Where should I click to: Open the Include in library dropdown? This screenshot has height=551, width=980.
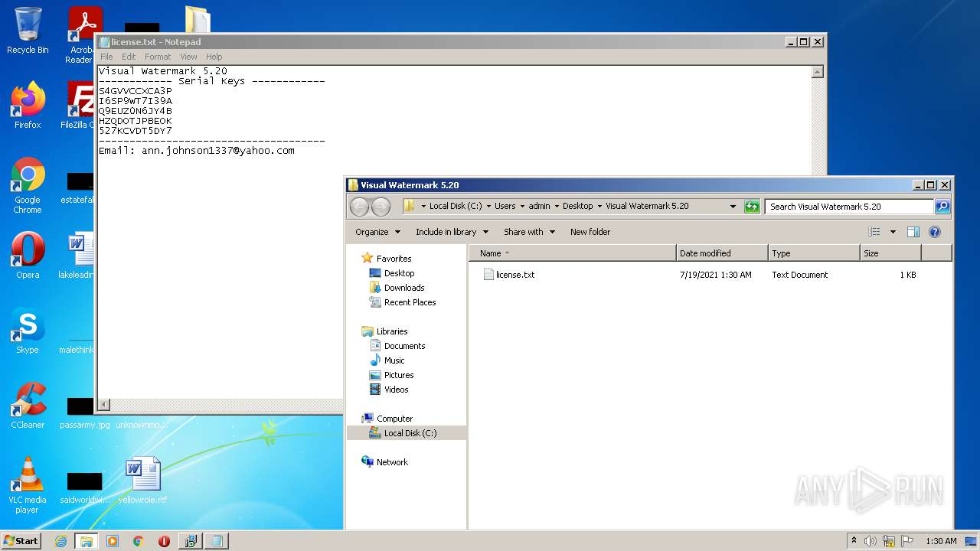tap(452, 232)
